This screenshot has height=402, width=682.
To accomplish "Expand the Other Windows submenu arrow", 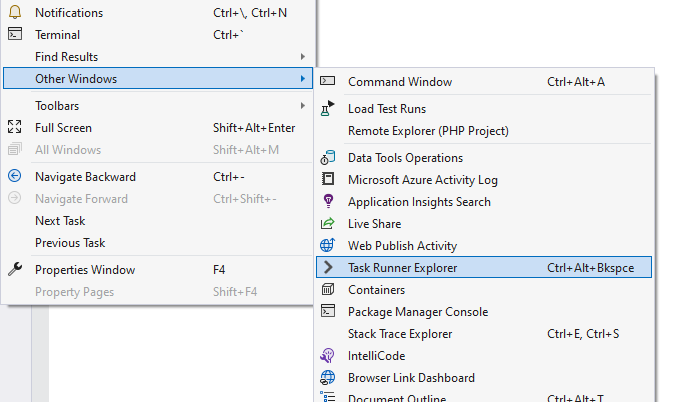I will (x=303, y=78).
